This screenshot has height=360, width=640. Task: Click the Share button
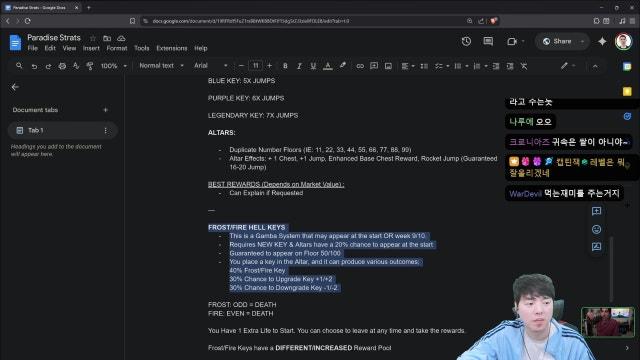[x=558, y=41]
